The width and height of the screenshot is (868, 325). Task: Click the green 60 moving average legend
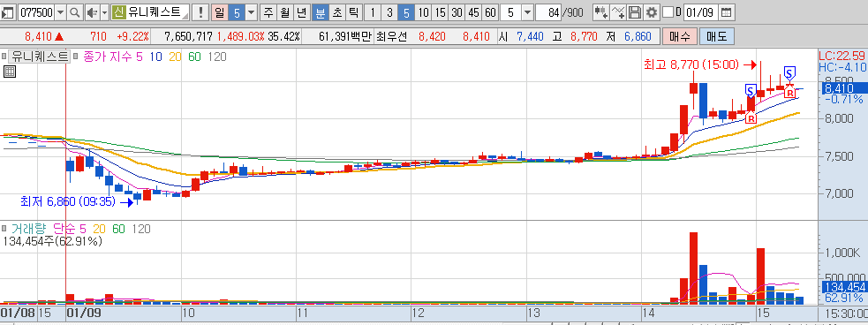click(194, 57)
